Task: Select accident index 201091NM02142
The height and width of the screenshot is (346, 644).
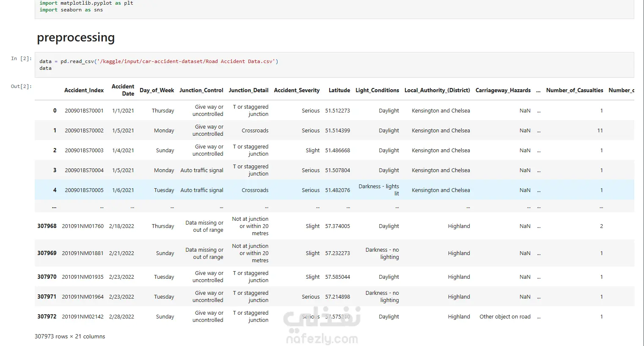Action: click(83, 316)
